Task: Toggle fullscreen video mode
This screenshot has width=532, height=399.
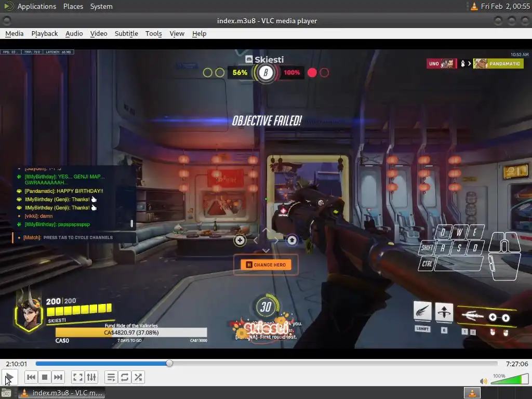Action: pos(78,377)
